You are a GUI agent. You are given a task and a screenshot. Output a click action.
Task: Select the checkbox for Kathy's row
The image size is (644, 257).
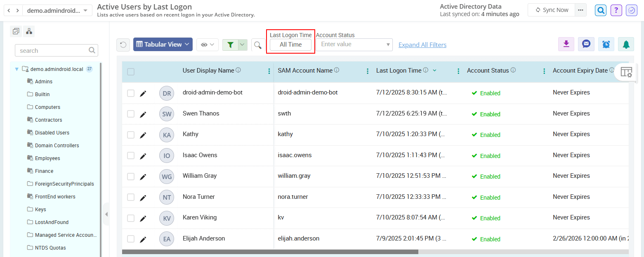point(131,134)
